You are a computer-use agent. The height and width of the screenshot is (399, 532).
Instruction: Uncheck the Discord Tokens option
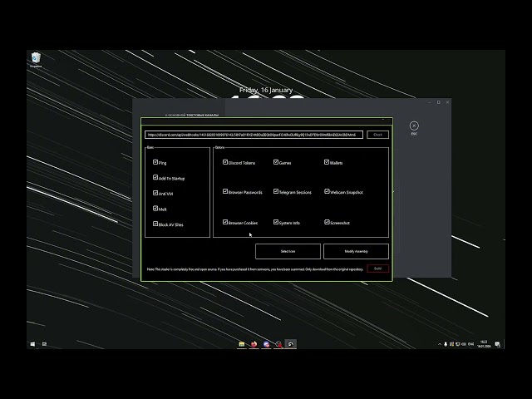coord(225,162)
